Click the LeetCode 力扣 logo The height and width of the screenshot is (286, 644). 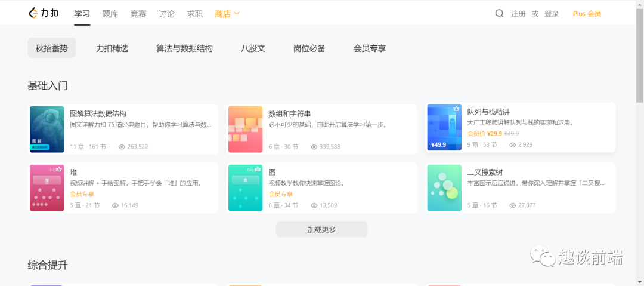click(44, 13)
